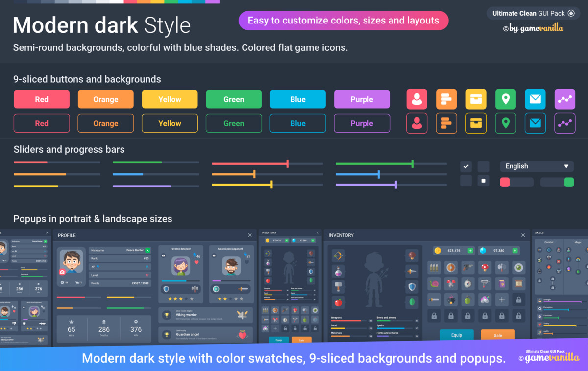Click the Viking warrior trophy title
Image resolution: width=588 pixels, height=371 pixels.
click(x=186, y=315)
